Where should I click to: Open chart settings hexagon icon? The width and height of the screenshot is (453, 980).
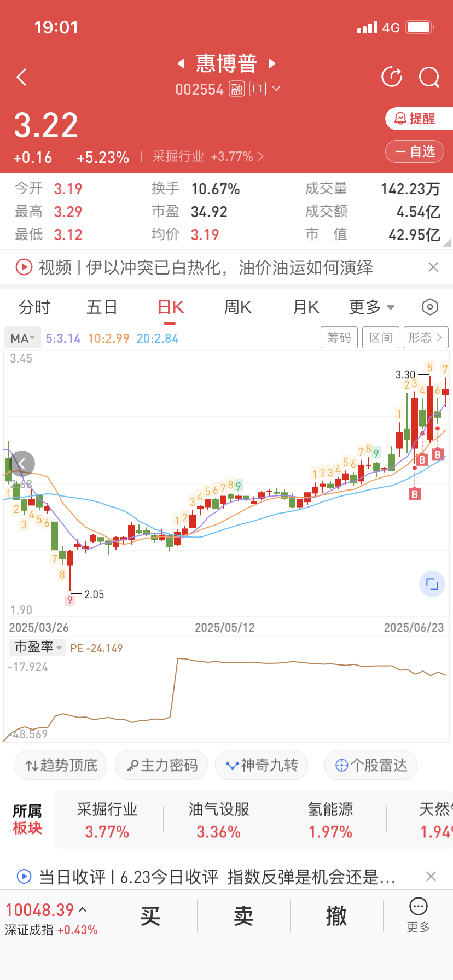point(430,307)
